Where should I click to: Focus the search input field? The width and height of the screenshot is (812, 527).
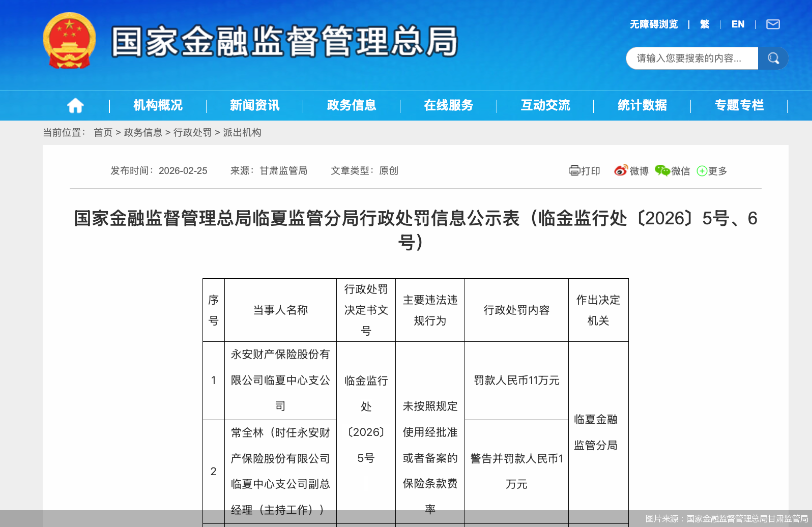pyautogui.click(x=692, y=58)
